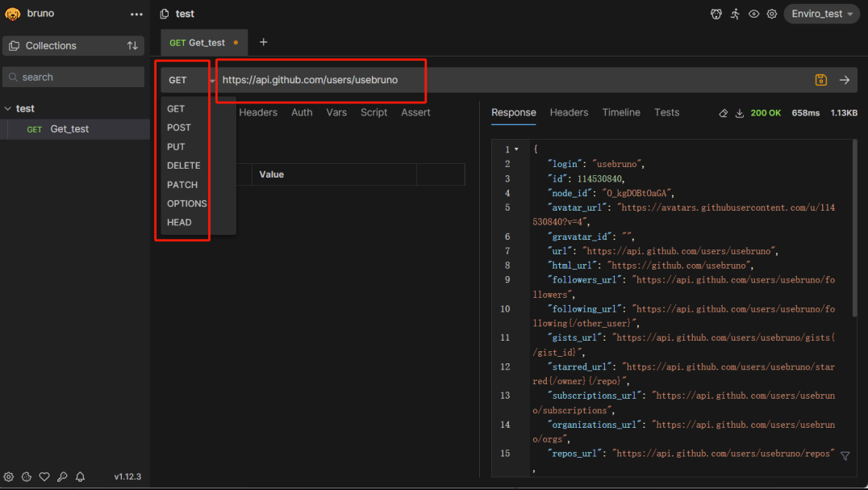Viewport: 868px width, 490px height.
Task: Save the request with the save icon
Action: tap(821, 80)
